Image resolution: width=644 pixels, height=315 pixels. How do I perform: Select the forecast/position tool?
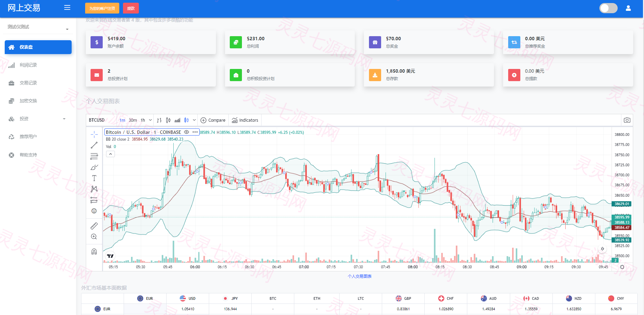[x=94, y=200]
